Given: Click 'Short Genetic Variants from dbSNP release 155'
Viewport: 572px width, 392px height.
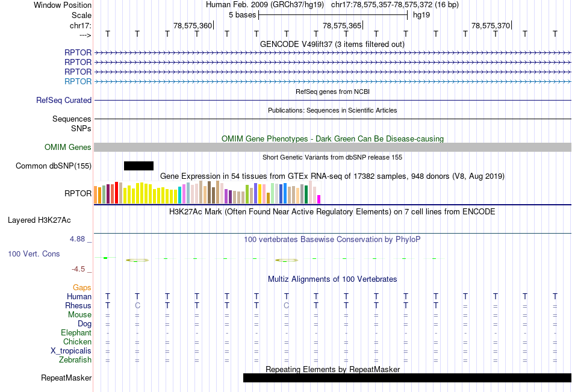Looking at the screenshot, I should pos(332,157).
